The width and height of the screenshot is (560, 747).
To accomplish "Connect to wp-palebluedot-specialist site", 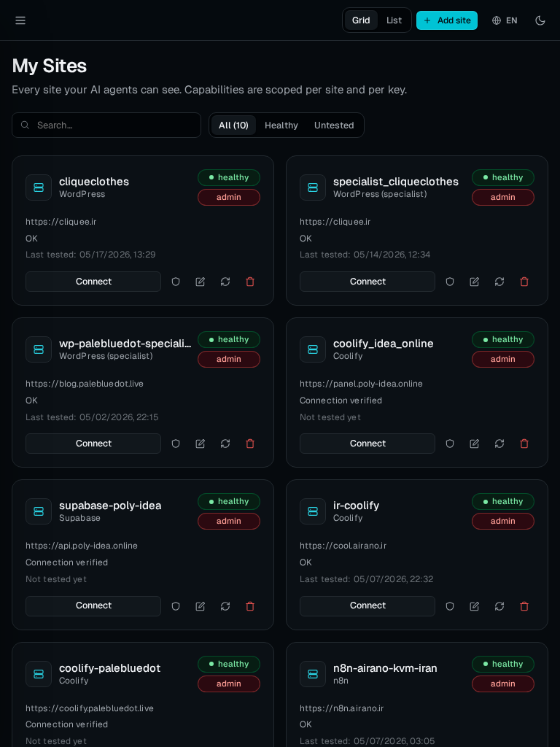I will (93, 444).
